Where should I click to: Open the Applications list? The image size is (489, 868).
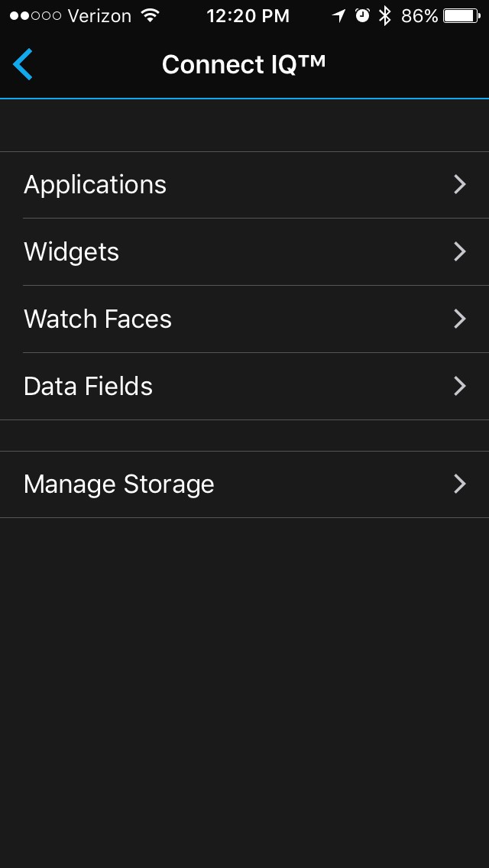(96, 185)
